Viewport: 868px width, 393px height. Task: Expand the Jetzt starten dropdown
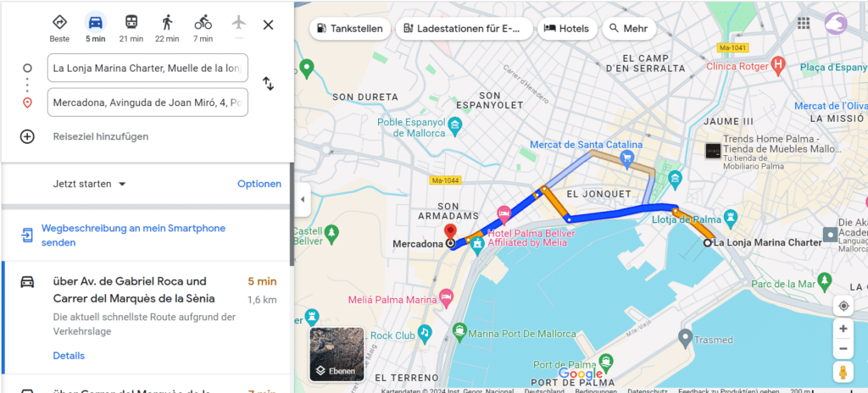[90, 184]
